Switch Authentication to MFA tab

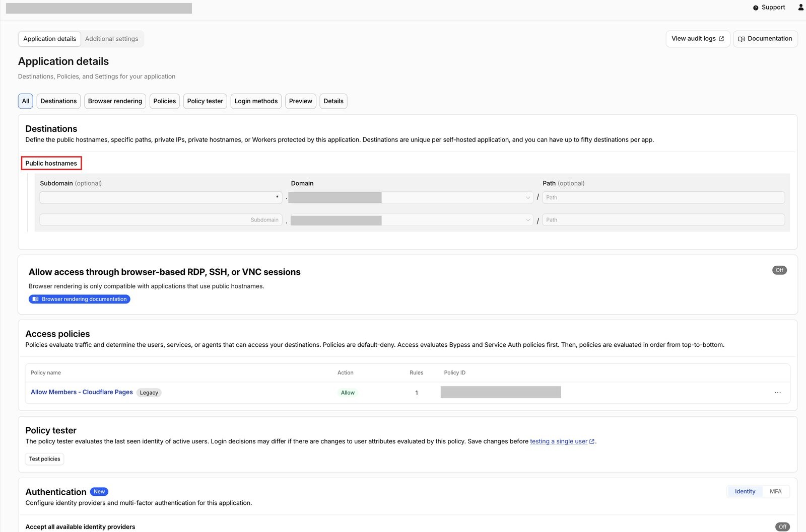776,492
